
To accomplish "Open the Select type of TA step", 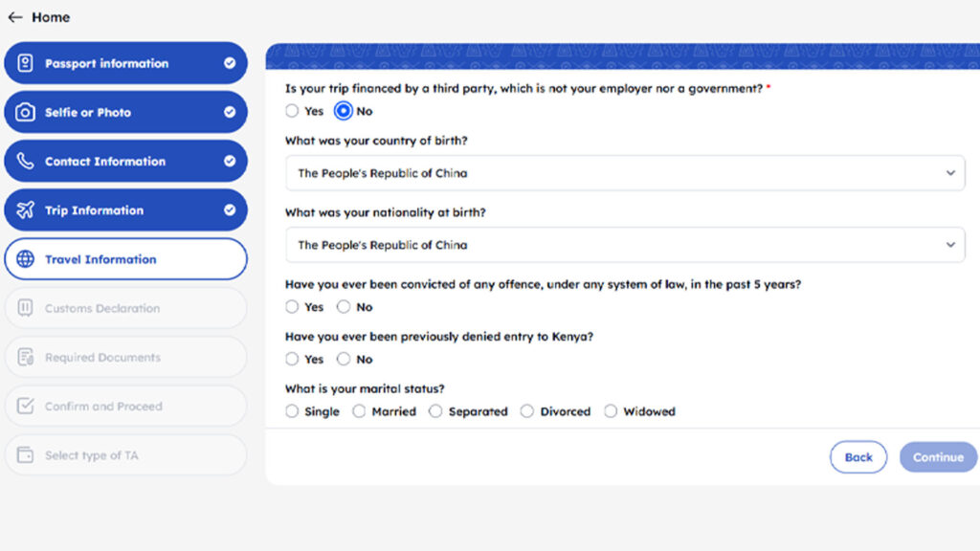I will (x=125, y=454).
